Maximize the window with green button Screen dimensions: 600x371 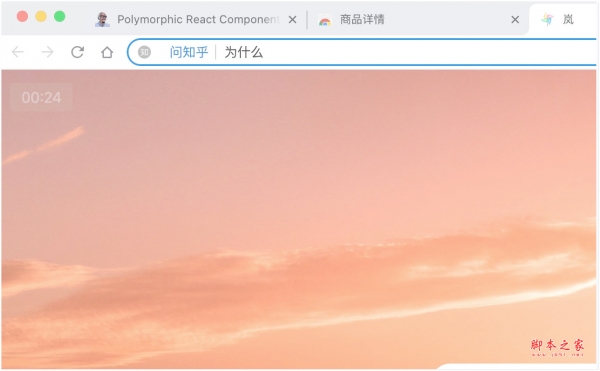59,16
